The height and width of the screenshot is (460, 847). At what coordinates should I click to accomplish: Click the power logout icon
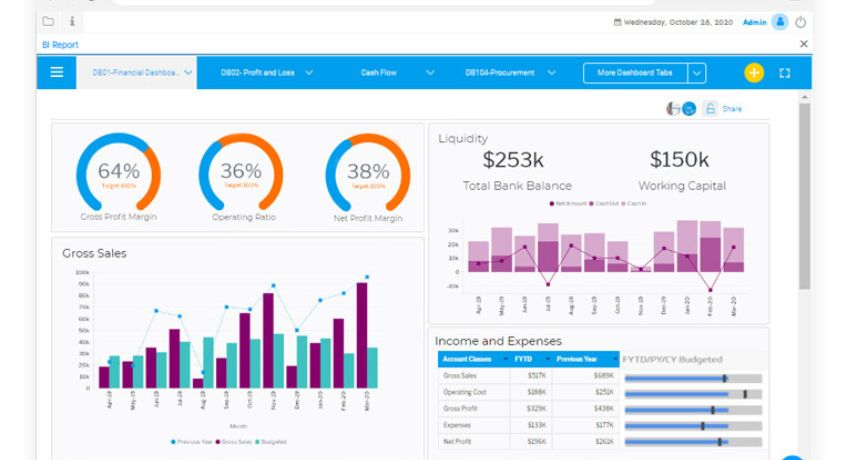point(800,21)
